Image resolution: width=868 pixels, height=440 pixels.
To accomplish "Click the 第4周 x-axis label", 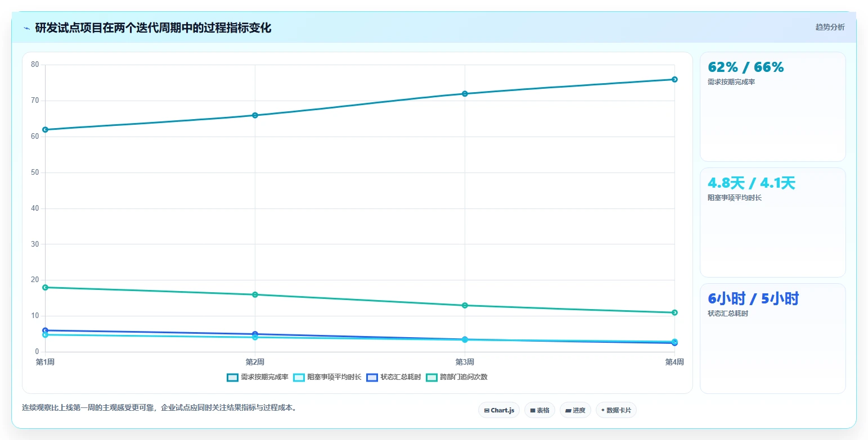I will 674,362.
